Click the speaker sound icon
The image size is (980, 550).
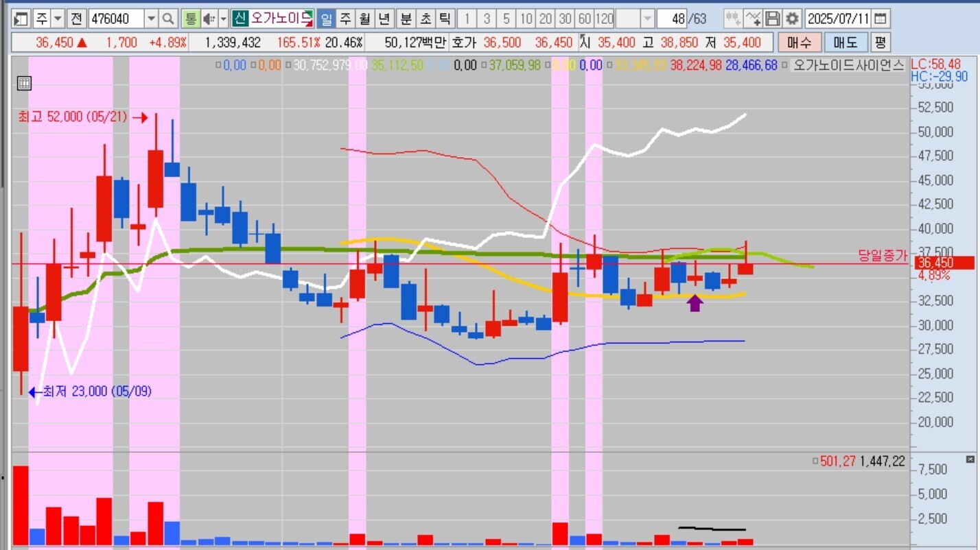(x=210, y=19)
